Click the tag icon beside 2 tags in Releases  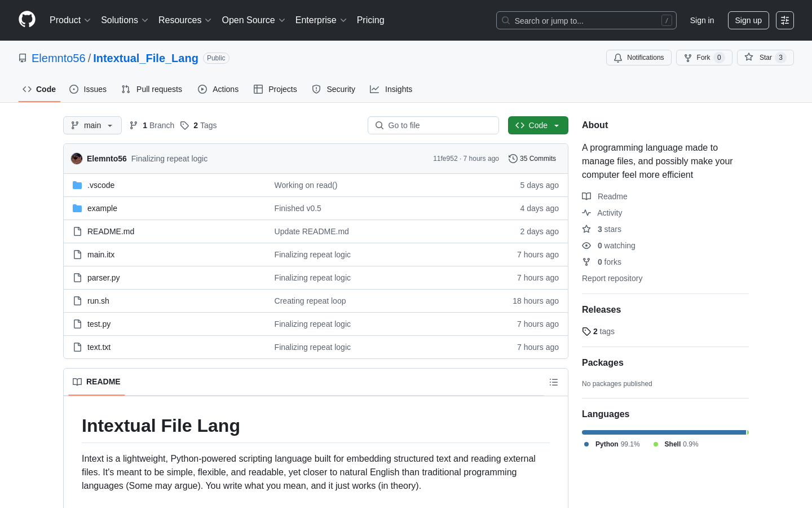click(586, 331)
